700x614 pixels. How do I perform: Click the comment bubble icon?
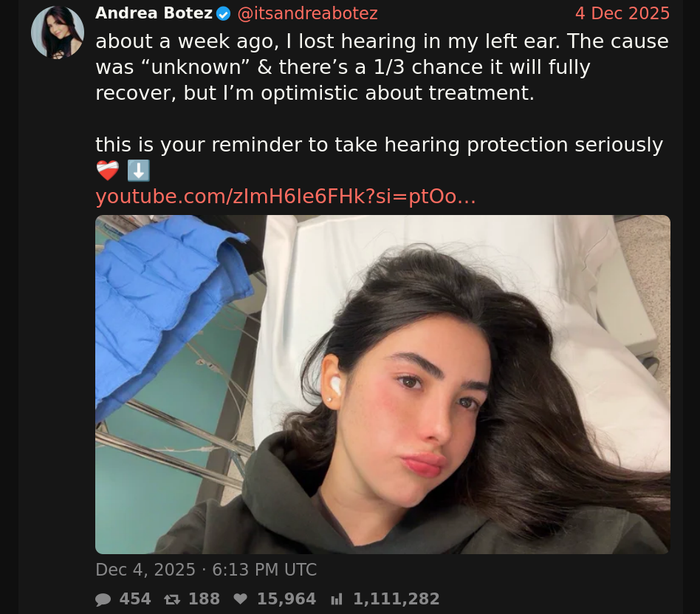click(103, 598)
